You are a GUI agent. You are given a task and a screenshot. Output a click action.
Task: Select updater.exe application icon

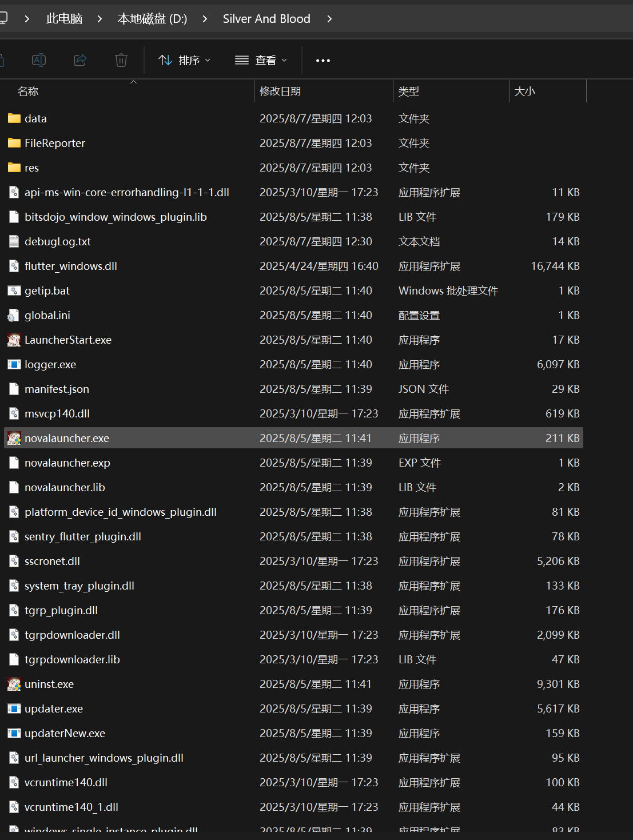click(14, 708)
